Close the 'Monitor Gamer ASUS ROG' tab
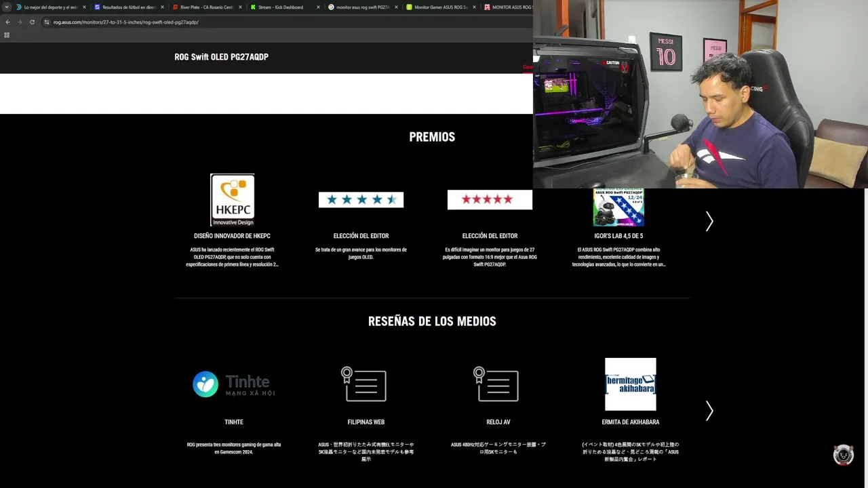The image size is (868, 488). pyautogui.click(x=474, y=7)
